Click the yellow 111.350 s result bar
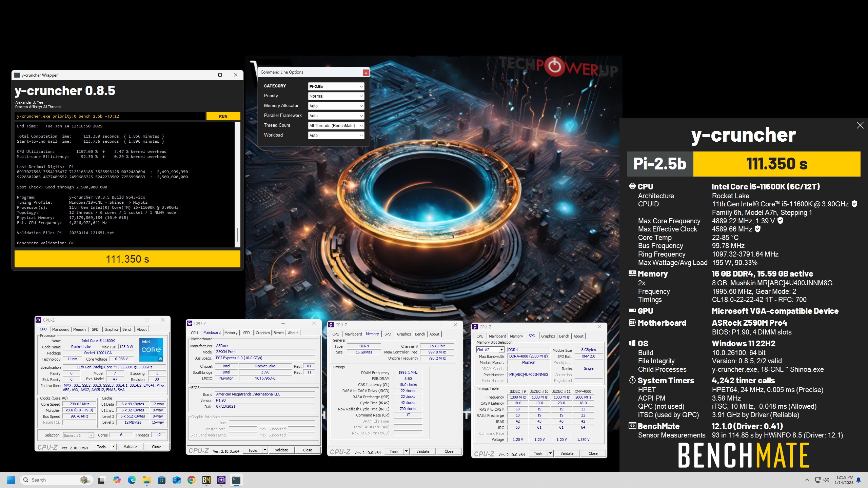 click(x=127, y=259)
